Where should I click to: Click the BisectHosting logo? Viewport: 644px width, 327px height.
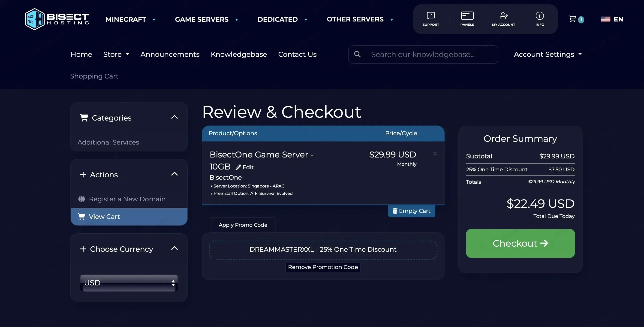tap(57, 19)
